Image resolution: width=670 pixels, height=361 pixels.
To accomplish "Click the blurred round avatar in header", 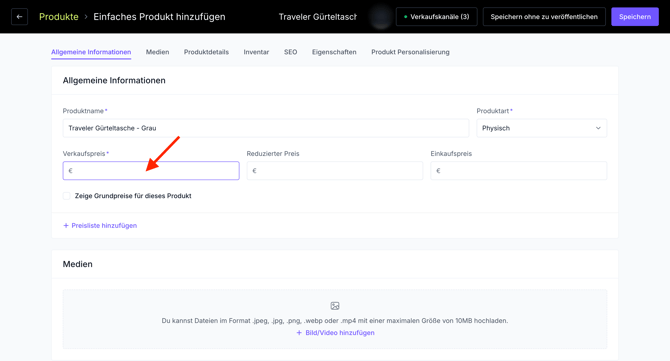I will 380,17.
